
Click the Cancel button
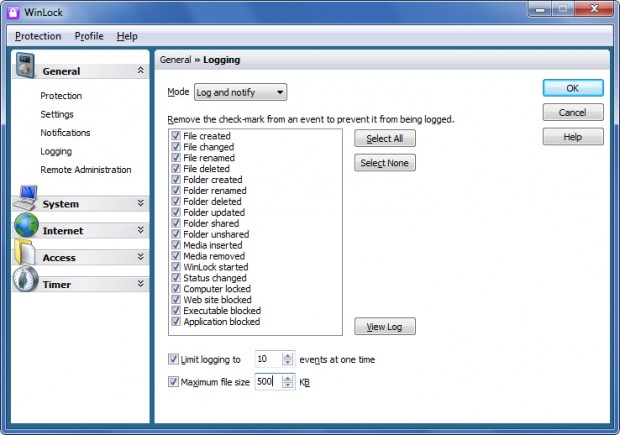tap(573, 112)
